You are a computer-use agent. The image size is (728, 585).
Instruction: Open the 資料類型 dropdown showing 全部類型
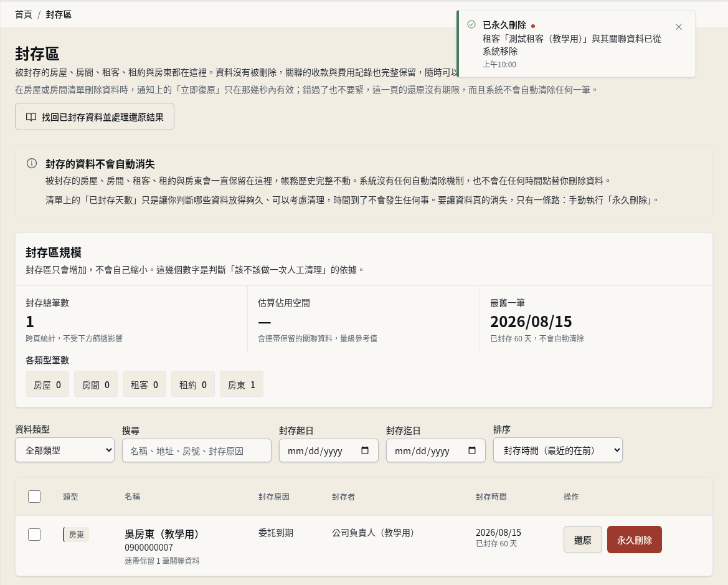point(65,450)
